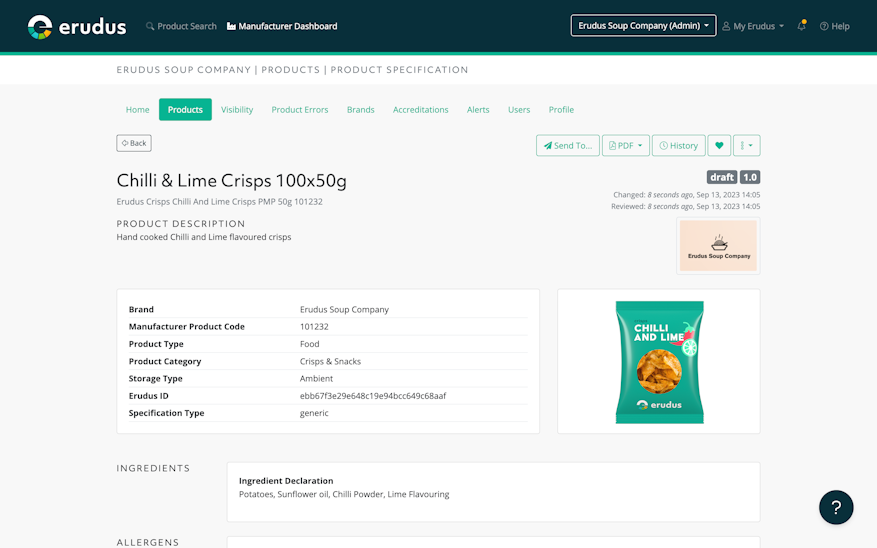Click the draft status badge
The height and width of the screenshot is (548, 877).
click(x=722, y=177)
